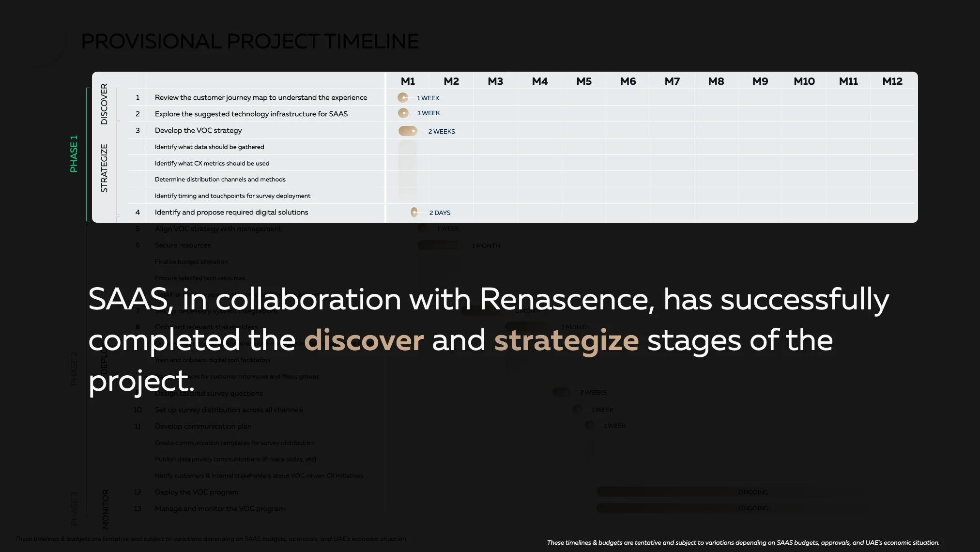Click row number 1 in the timeline table
The height and width of the screenshot is (552, 980).
[x=138, y=97]
